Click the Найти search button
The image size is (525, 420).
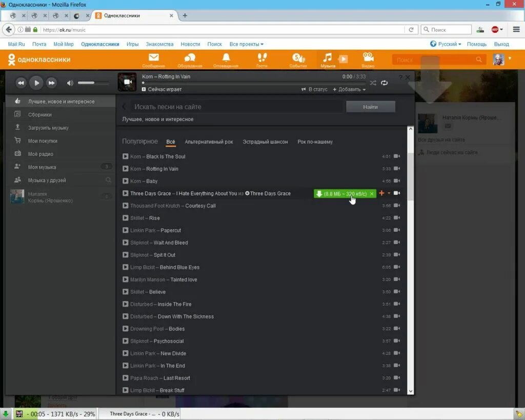pos(370,107)
